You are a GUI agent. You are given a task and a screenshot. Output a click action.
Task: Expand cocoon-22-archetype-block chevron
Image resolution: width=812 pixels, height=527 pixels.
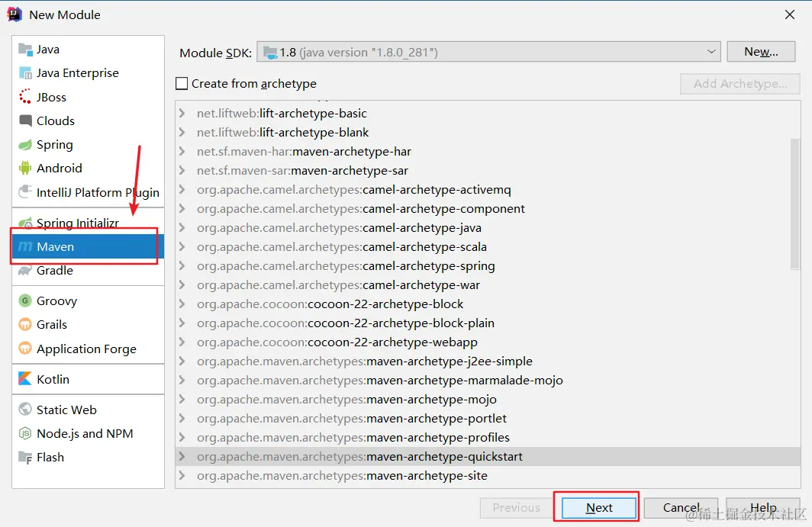[182, 304]
